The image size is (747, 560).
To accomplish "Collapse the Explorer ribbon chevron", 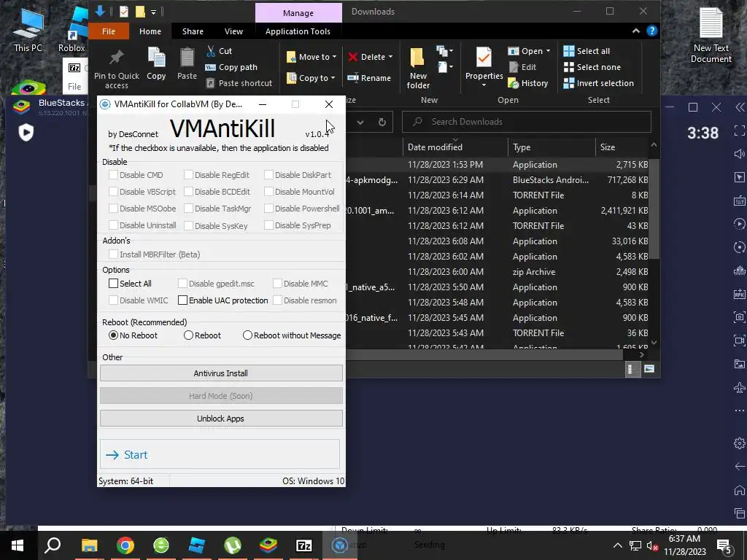I will 636,31.
